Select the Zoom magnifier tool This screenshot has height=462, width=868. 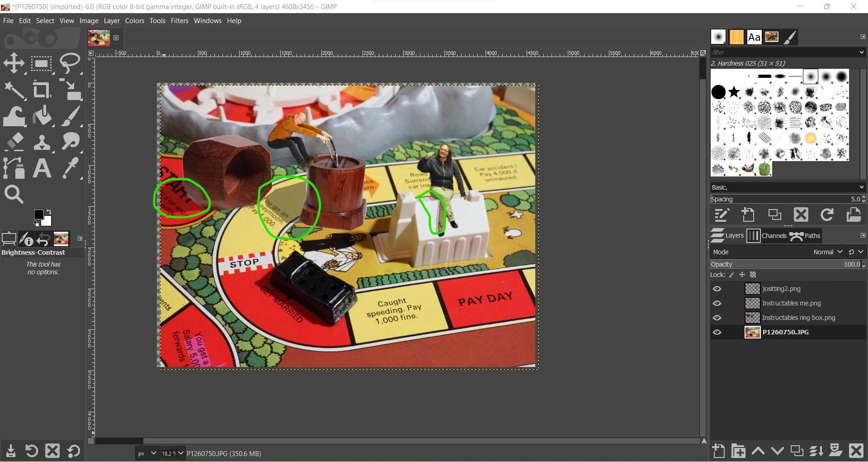pyautogui.click(x=14, y=195)
